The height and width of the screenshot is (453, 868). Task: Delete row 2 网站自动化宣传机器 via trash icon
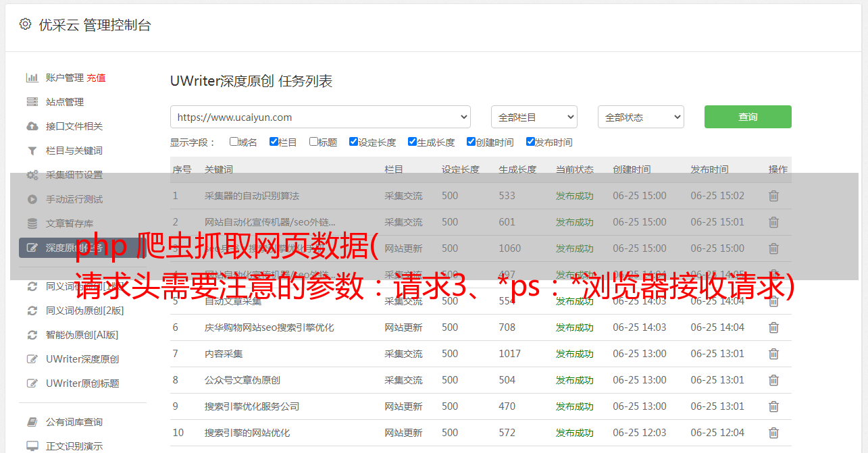click(x=773, y=222)
